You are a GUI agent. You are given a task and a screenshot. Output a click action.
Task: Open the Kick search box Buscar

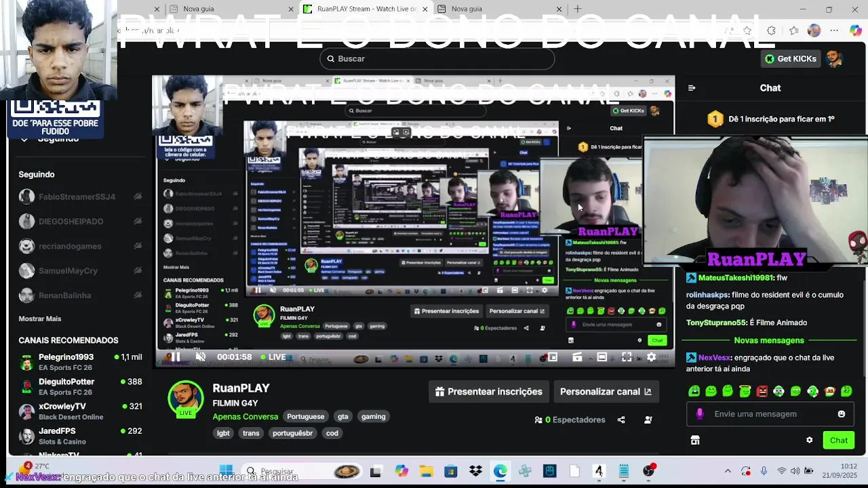click(437, 59)
